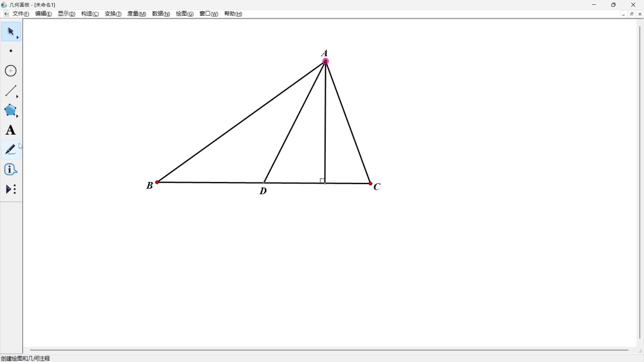
Task: Open the Custom tools button
Action: click(x=11, y=189)
